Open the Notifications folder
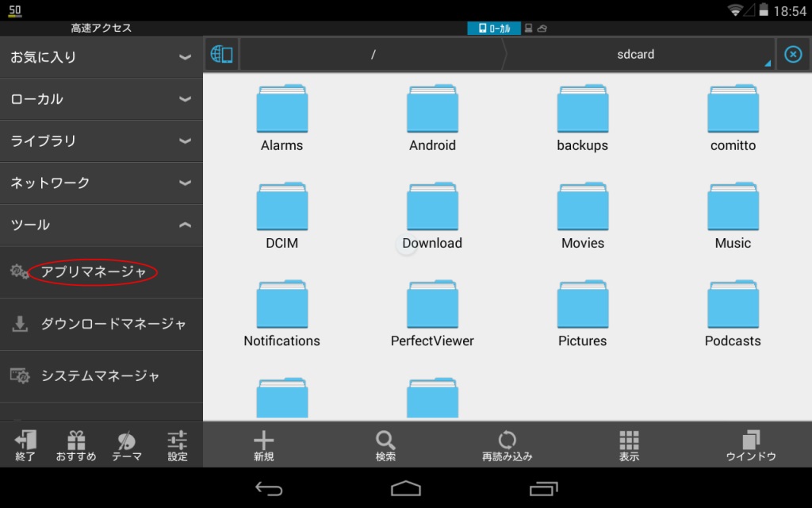The image size is (812, 508). [282, 314]
